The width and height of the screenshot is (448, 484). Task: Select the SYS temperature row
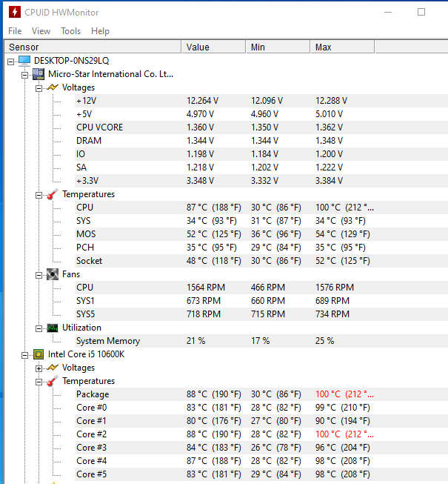coord(261,221)
